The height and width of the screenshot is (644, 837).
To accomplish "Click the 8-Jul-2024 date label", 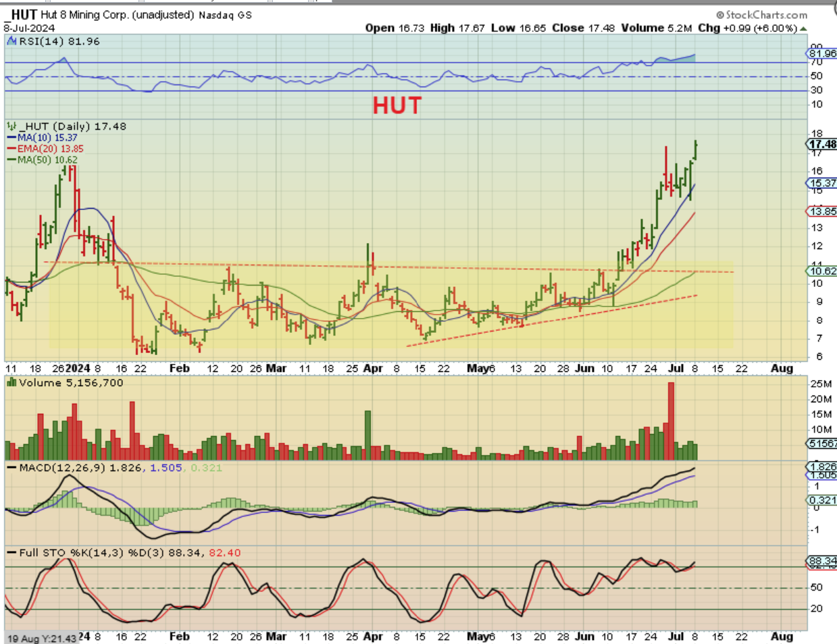I will tap(29, 28).
